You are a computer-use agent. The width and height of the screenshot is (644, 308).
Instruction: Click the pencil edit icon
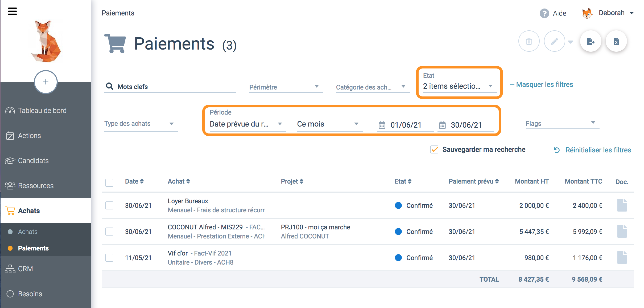pos(554,41)
